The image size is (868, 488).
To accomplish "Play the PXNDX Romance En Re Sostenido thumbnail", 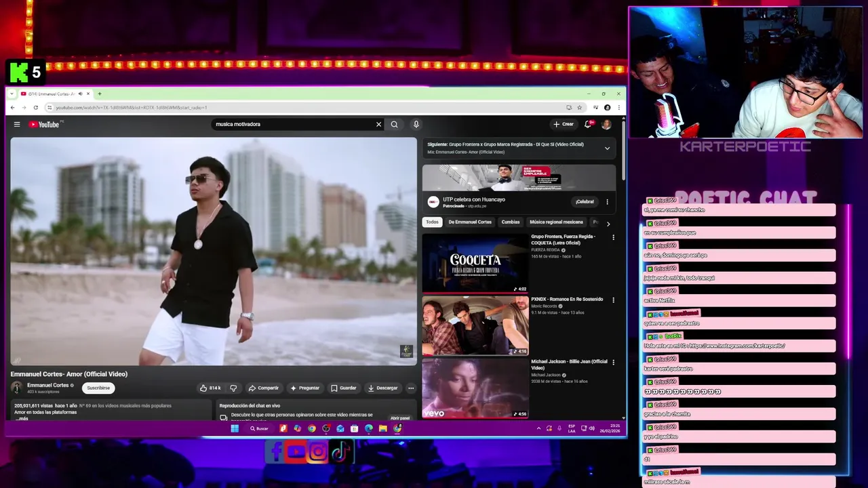I will coord(475,325).
